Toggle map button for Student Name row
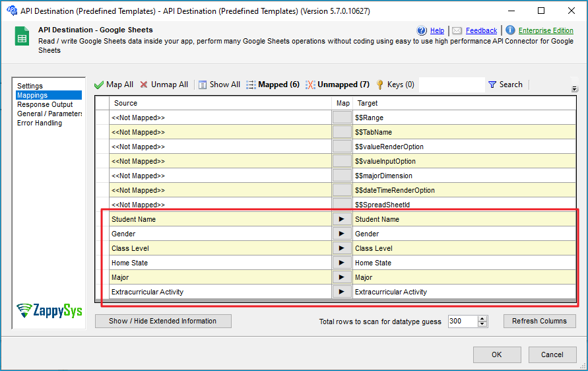This screenshot has width=588, height=371. pyautogui.click(x=342, y=219)
